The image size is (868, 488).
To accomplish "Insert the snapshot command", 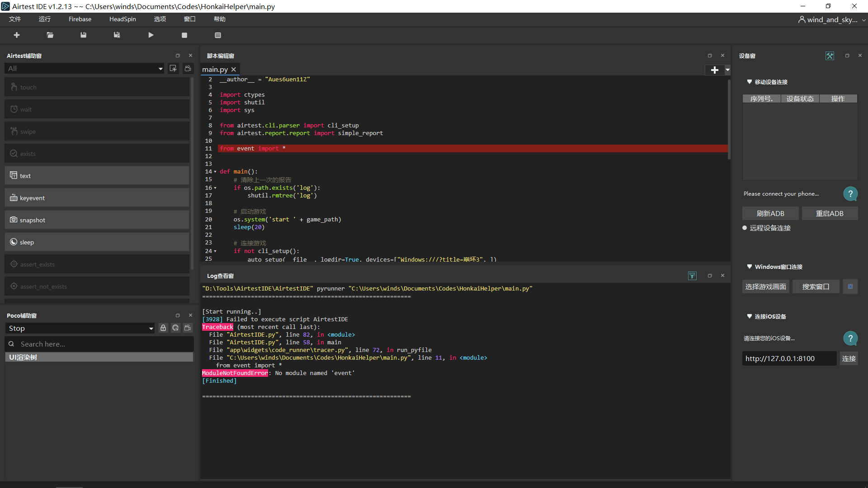I will click(97, 220).
